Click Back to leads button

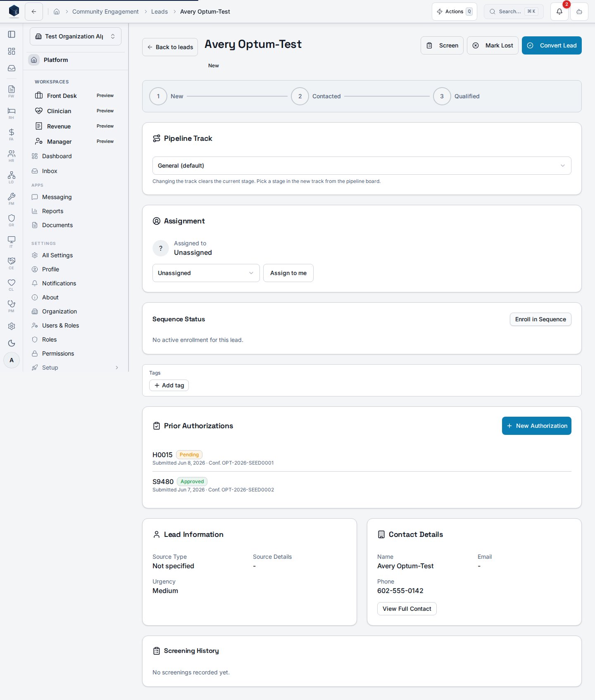tap(170, 47)
